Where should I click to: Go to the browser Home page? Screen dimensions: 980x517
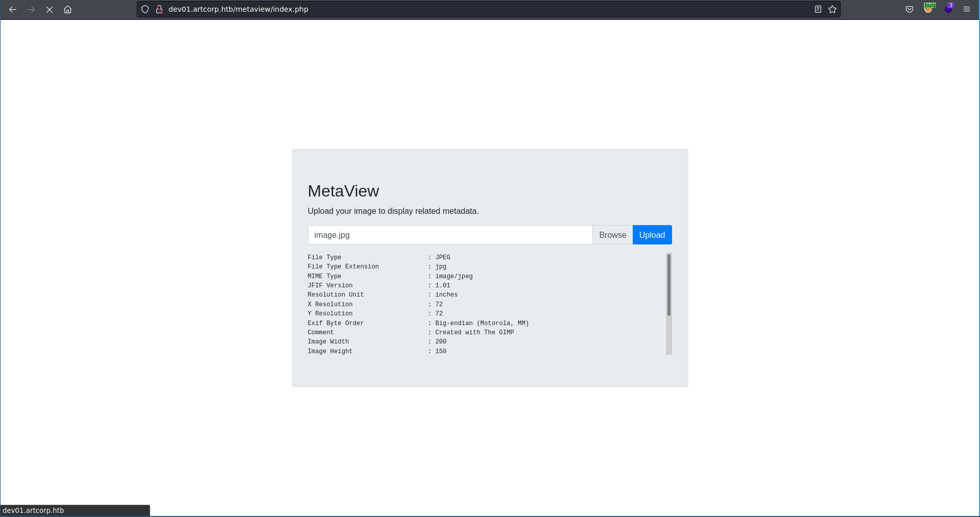click(67, 9)
